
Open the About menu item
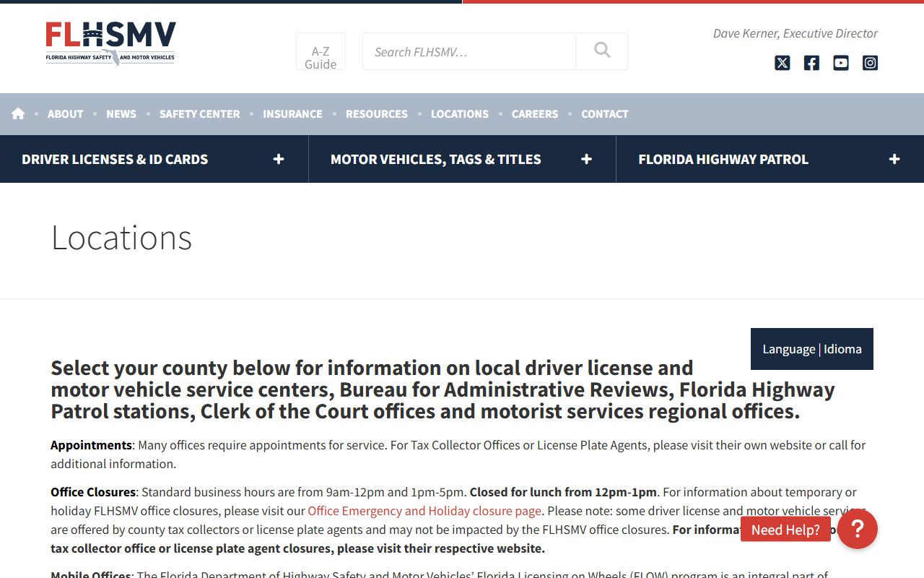pyautogui.click(x=65, y=113)
